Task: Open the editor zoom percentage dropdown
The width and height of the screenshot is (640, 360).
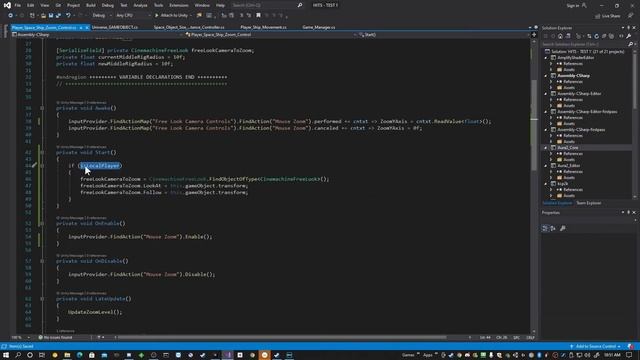Action: [21, 338]
